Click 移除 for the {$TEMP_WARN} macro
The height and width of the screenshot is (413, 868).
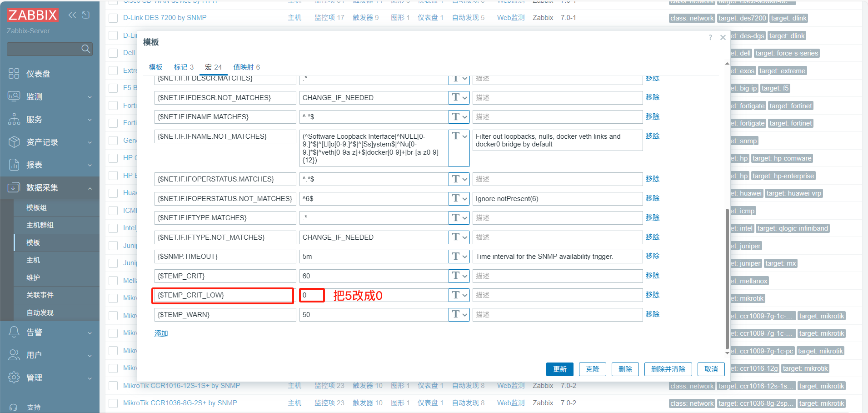pos(653,314)
